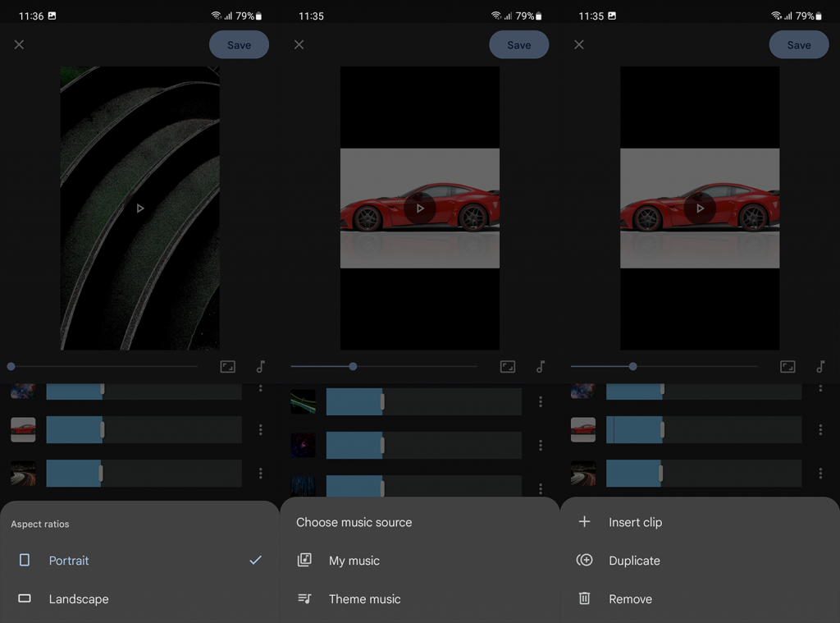Viewport: 840px width, 623px height.
Task: Tap the plus icon beside Insert clip
Action: [584, 521]
